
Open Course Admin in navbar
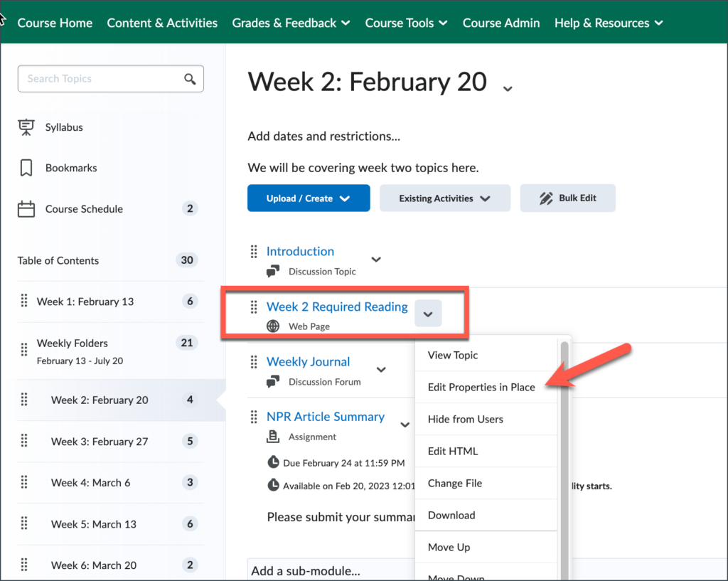click(501, 23)
